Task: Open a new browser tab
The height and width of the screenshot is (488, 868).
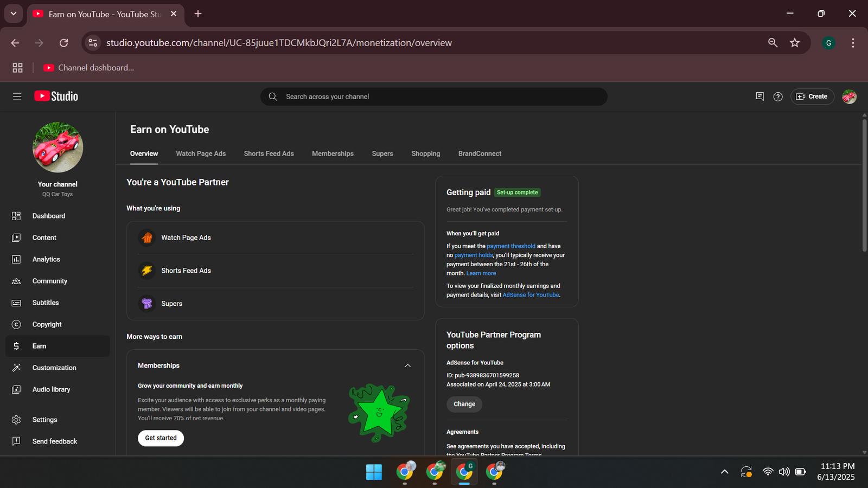Action: click(198, 14)
